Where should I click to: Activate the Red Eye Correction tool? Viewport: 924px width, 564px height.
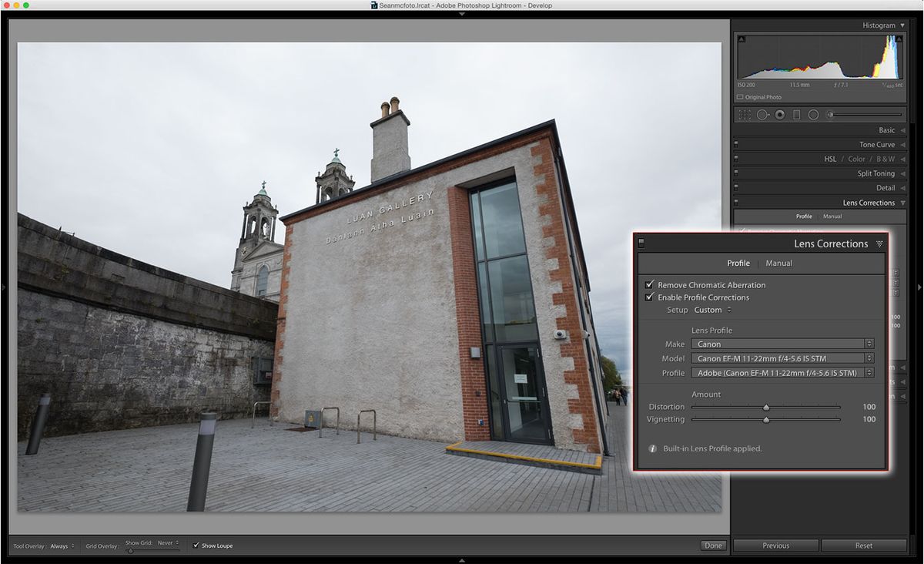[x=780, y=114]
